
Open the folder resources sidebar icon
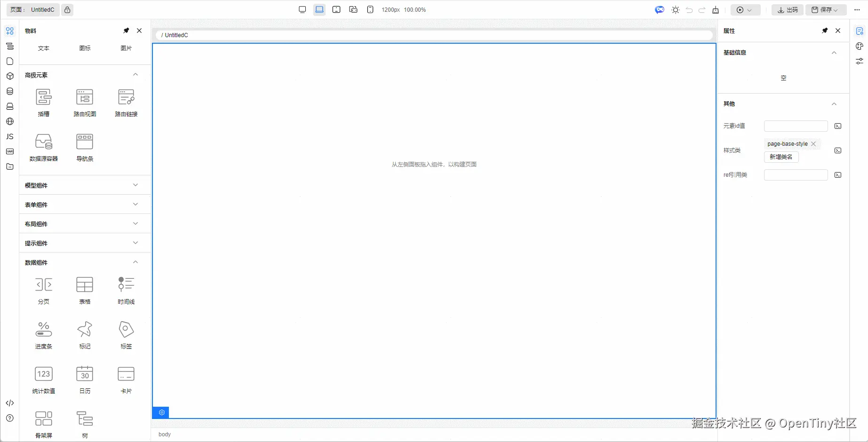tap(10, 166)
